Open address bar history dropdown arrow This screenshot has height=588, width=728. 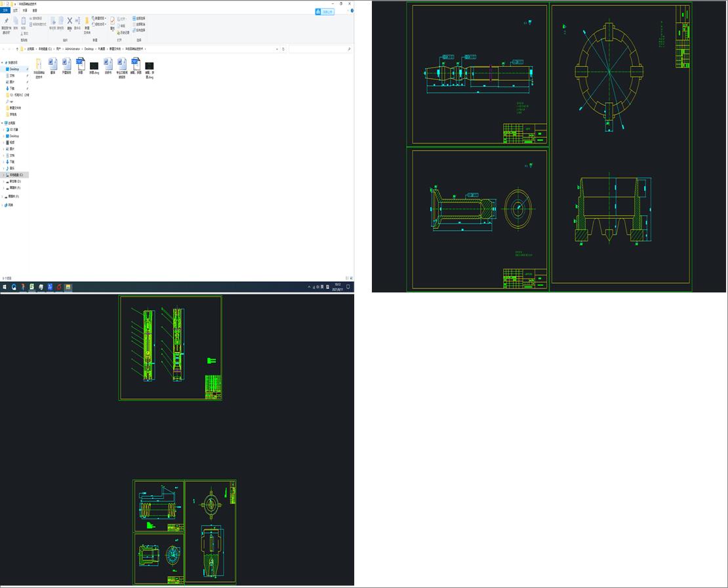click(x=277, y=49)
